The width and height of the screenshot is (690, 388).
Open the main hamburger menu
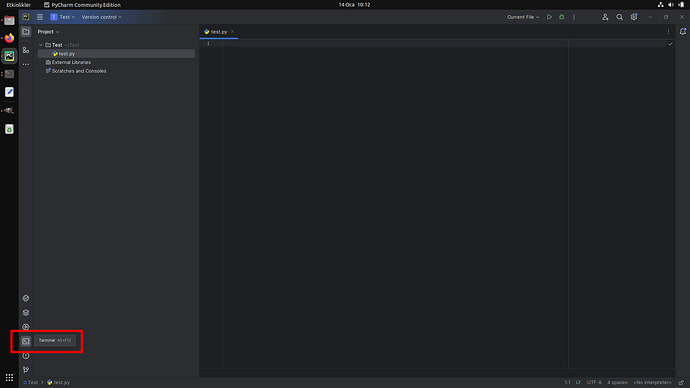(x=40, y=17)
